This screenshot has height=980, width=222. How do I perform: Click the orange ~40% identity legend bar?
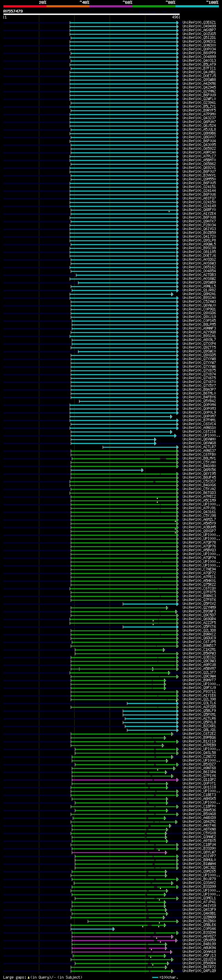tap(68, 6)
